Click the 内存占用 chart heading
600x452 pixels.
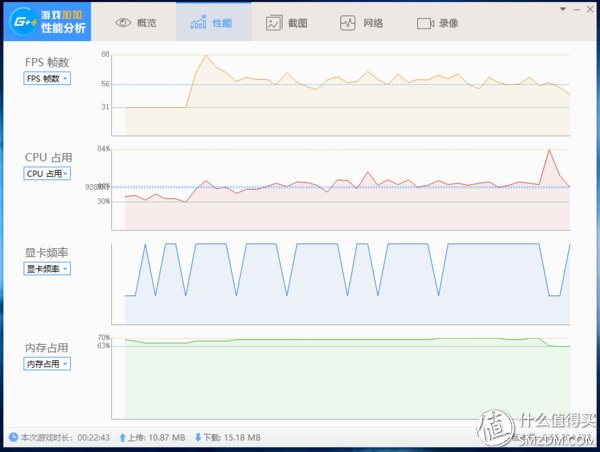click(46, 348)
